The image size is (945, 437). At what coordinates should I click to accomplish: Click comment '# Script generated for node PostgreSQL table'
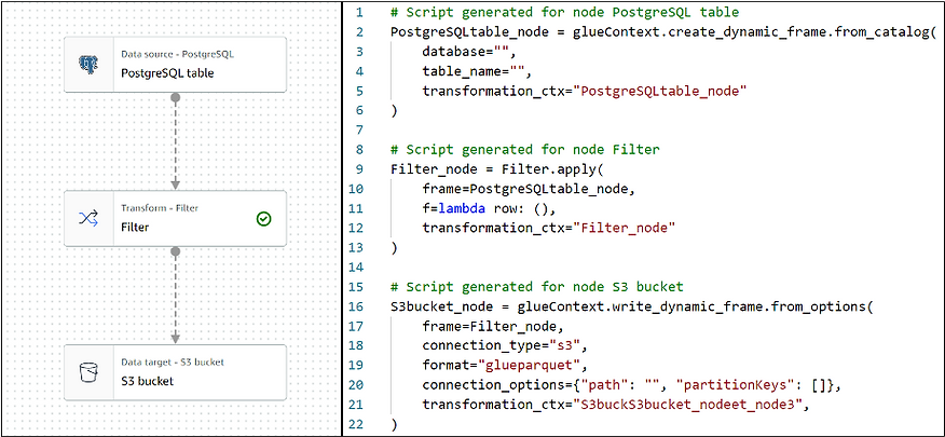tap(564, 13)
